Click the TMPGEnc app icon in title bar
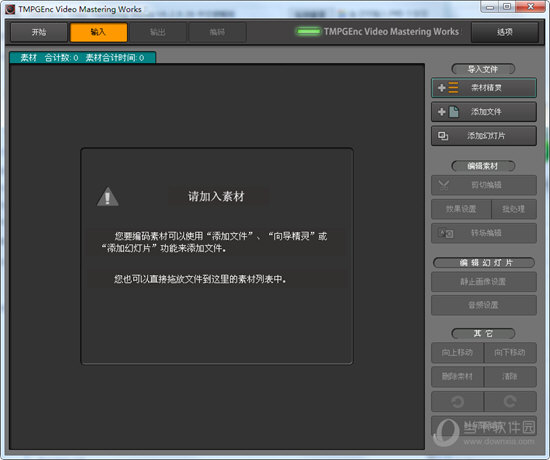Screen dimensions: 550x460 tap(10, 9)
